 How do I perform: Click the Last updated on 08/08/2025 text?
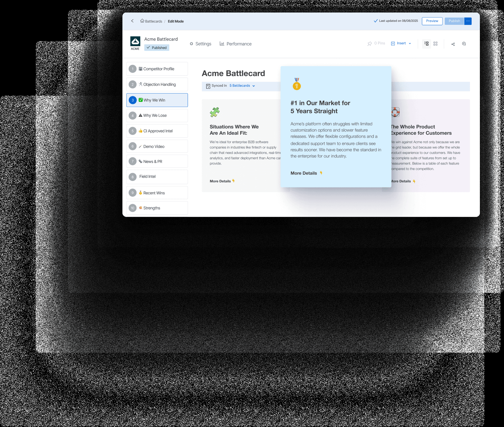pyautogui.click(x=398, y=21)
